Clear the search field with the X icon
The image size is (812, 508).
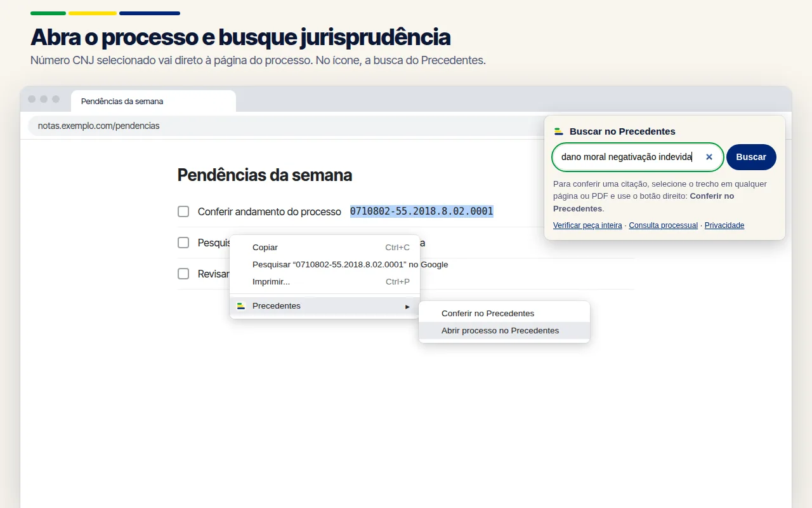[709, 157]
